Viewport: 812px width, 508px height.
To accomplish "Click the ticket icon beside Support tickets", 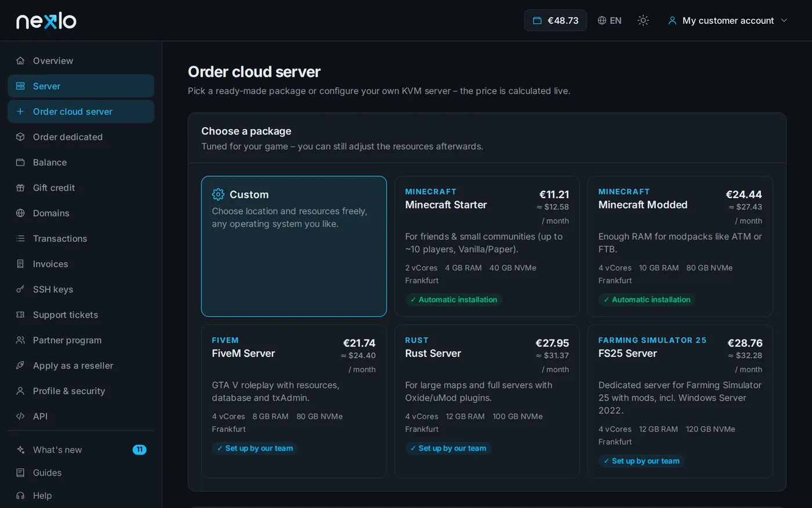I will [20, 315].
